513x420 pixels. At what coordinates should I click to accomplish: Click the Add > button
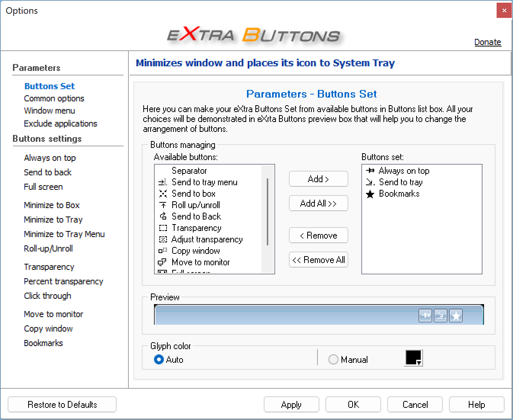point(319,179)
